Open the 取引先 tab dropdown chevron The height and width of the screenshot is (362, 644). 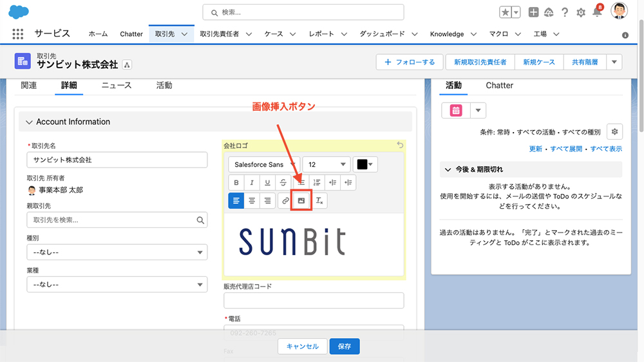point(184,34)
